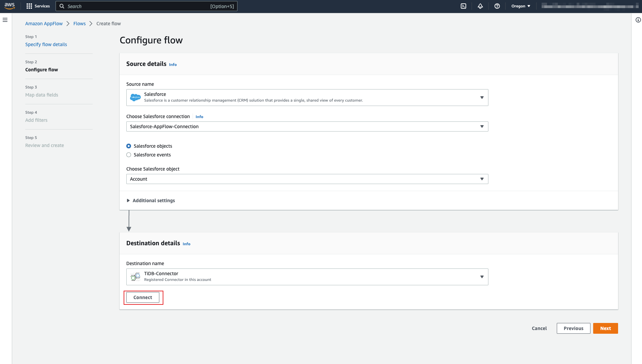Open the info panel icon on right edge
This screenshot has width=642, height=364.
(638, 20)
